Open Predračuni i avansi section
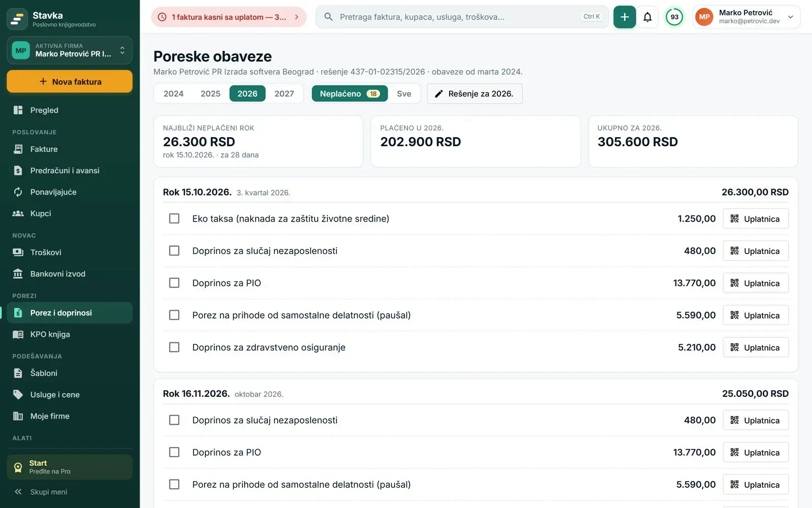Screen dimensions: 812x508 click(x=70, y=171)
